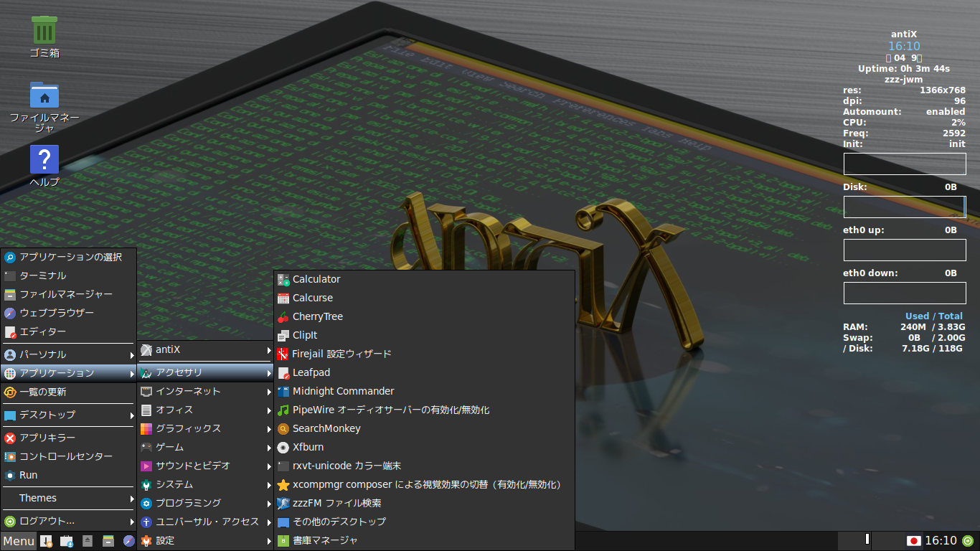Open Midnight Commander entry
Viewport: 980px width, 551px height.
(424, 391)
